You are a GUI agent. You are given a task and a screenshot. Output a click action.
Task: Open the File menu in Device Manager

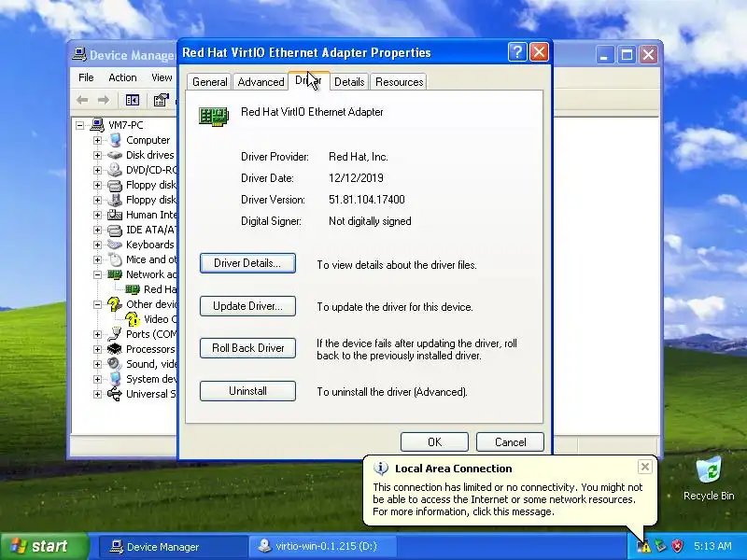[x=86, y=77]
